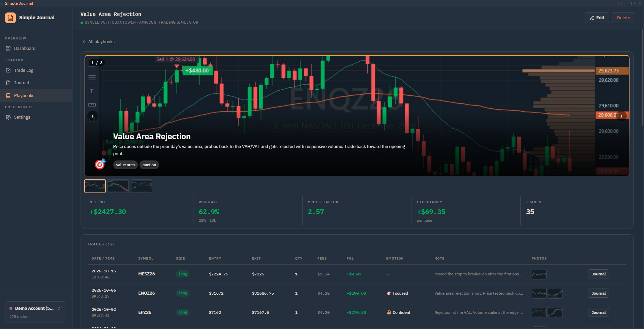
Task: Expand the Demo Account selector
Action: 35,312
